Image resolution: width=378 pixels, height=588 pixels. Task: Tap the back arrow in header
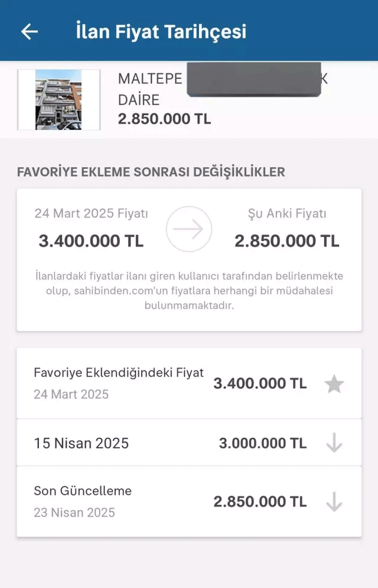[x=30, y=32]
